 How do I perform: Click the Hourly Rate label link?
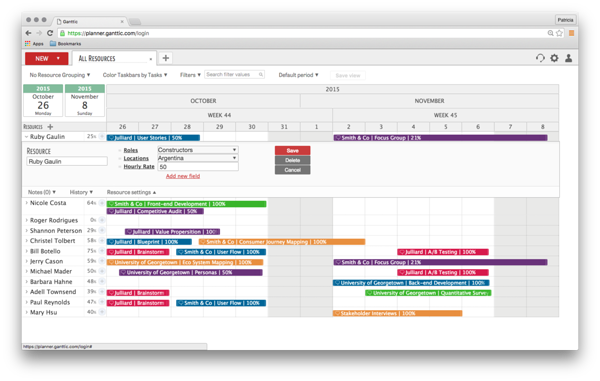(x=139, y=166)
